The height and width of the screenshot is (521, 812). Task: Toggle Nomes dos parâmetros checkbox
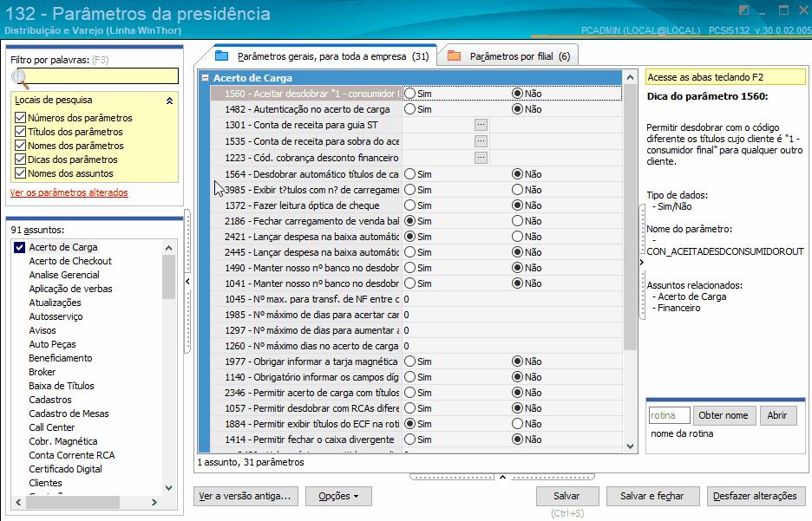click(20, 146)
